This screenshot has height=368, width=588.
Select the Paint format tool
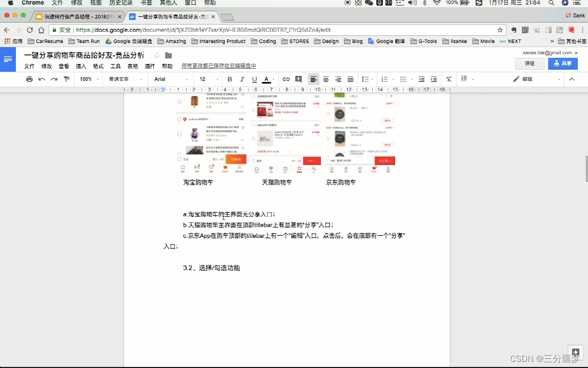click(x=66, y=79)
